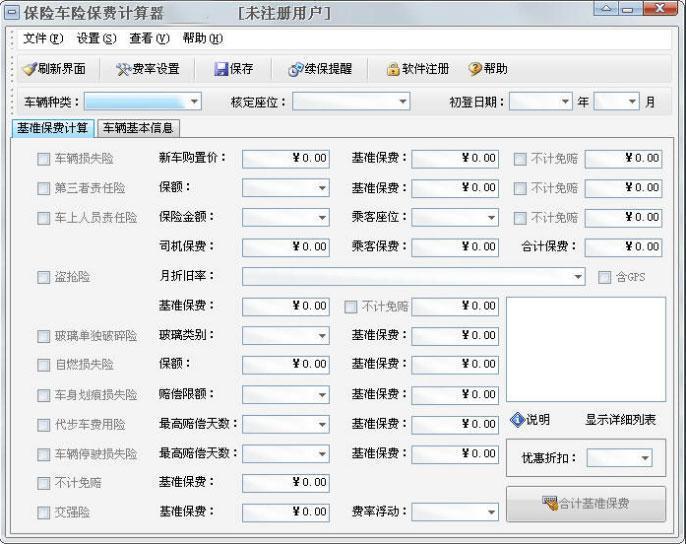This screenshot has height=544, width=686.
Task: Expand the 优惠折扣 dropdown
Action: coord(644,458)
